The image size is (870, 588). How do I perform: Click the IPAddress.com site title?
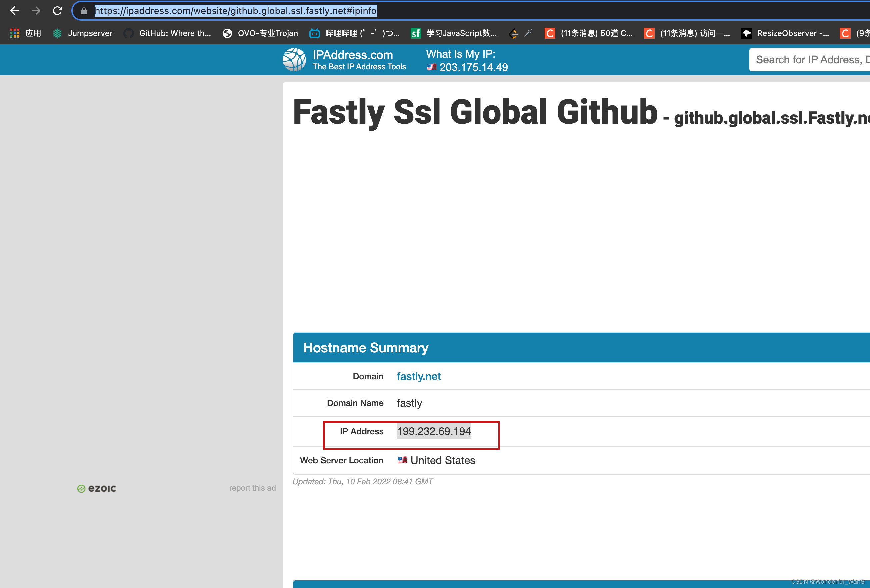point(353,55)
